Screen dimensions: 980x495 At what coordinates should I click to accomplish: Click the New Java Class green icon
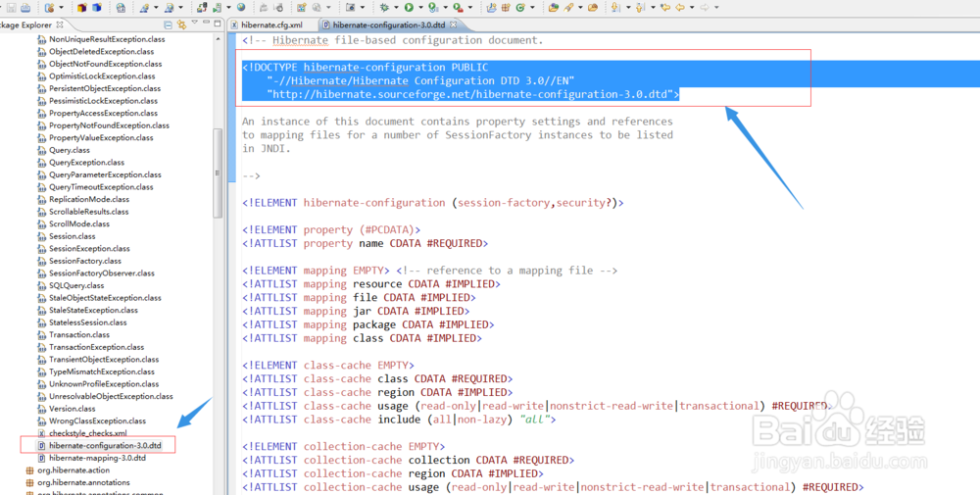click(x=520, y=8)
